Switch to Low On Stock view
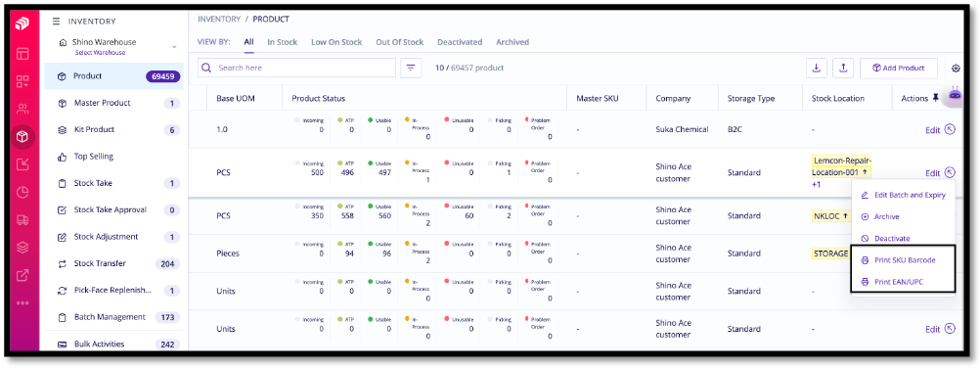The width and height of the screenshot is (980, 369). [x=336, y=42]
